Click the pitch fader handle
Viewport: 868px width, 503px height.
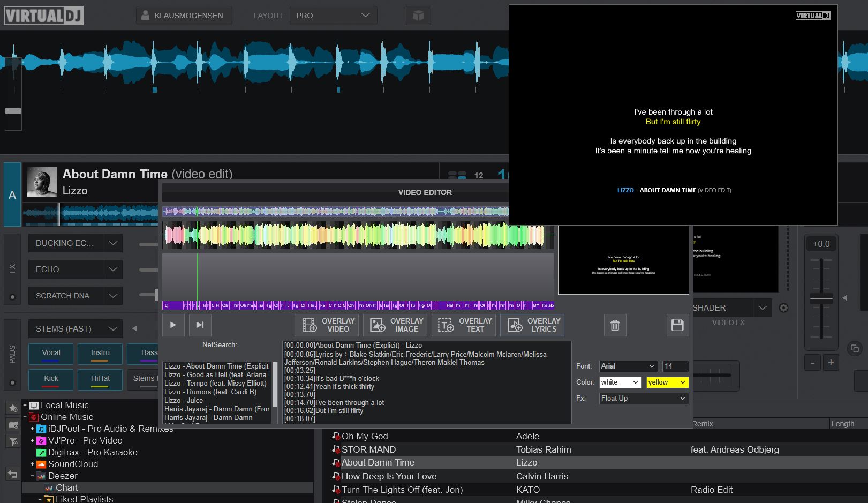[821, 299]
